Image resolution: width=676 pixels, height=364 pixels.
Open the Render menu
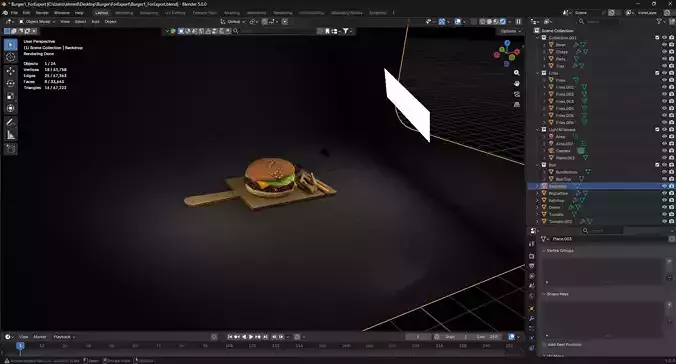(42, 13)
